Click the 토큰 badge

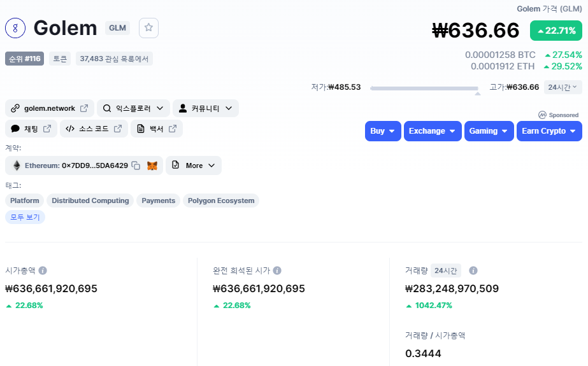click(x=60, y=59)
